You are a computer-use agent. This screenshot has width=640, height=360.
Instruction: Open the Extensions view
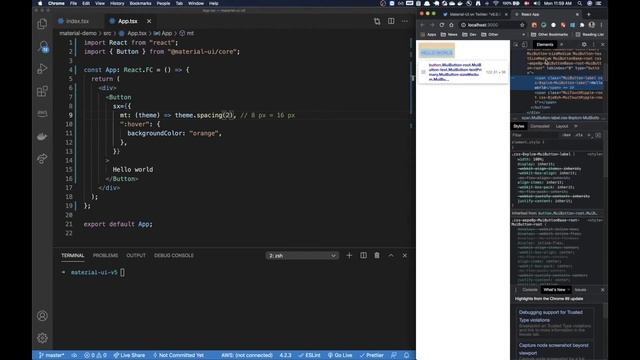42,91
